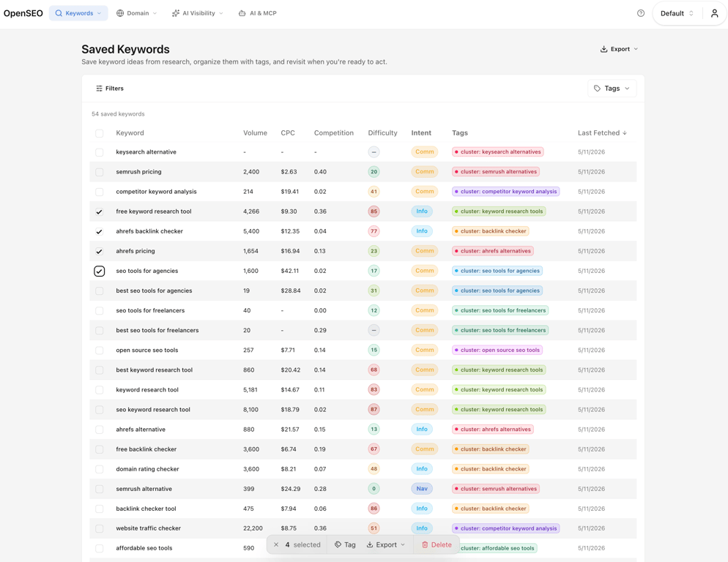The image size is (728, 562).
Task: Check the keysearch alternative row checkbox
Action: click(100, 152)
